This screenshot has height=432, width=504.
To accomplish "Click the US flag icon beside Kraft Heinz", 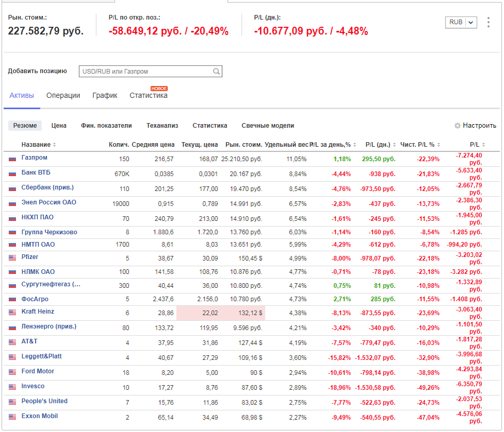I will (12, 312).
